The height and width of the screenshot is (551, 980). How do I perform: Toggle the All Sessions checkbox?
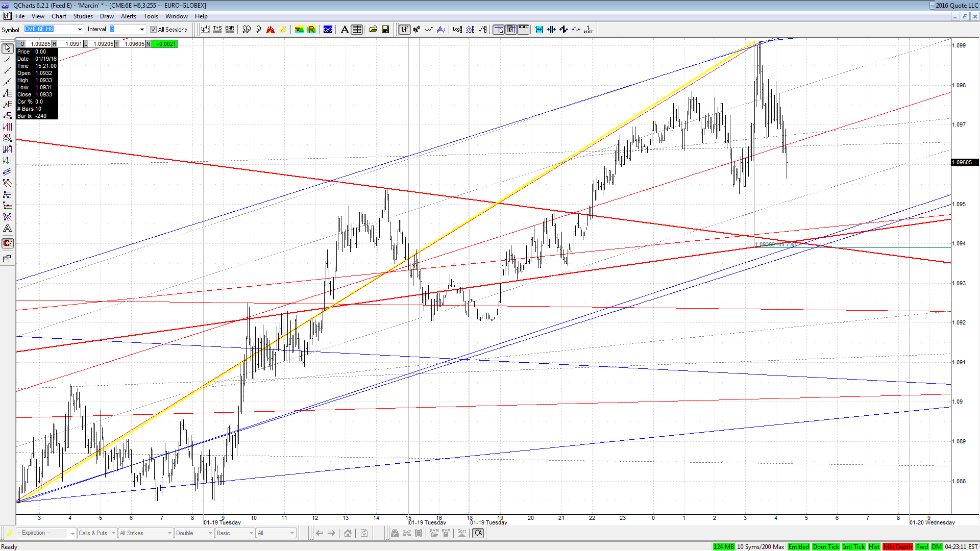(153, 30)
